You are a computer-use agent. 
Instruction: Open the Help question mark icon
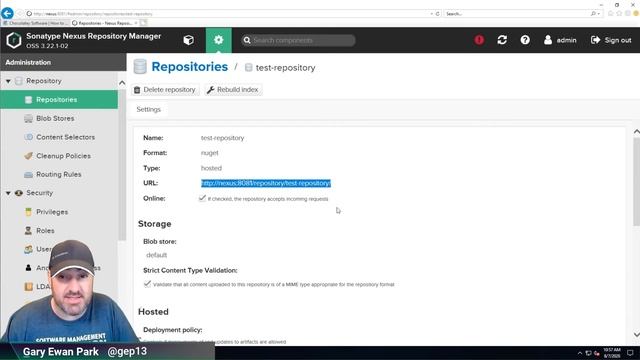pyautogui.click(x=525, y=40)
